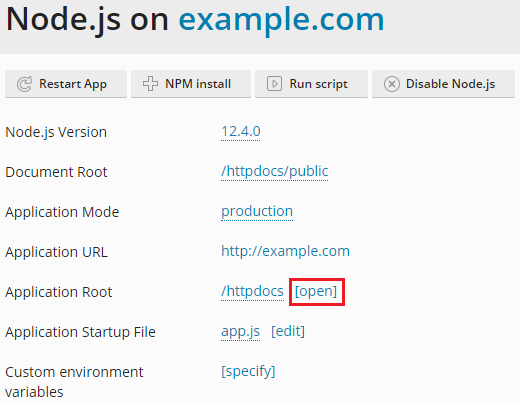
Task: Change the app.js startup file name
Action: coord(240,331)
